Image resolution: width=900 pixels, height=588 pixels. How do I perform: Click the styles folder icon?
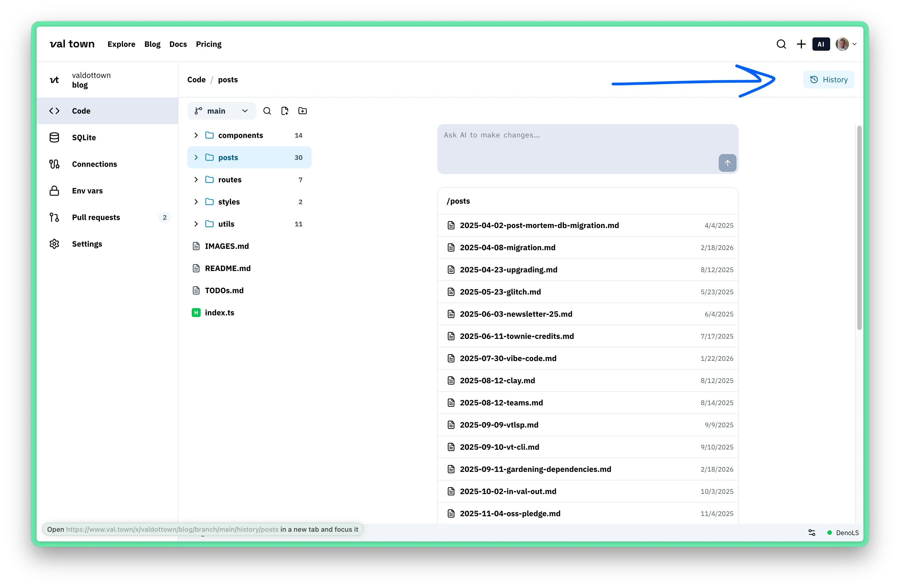point(209,202)
